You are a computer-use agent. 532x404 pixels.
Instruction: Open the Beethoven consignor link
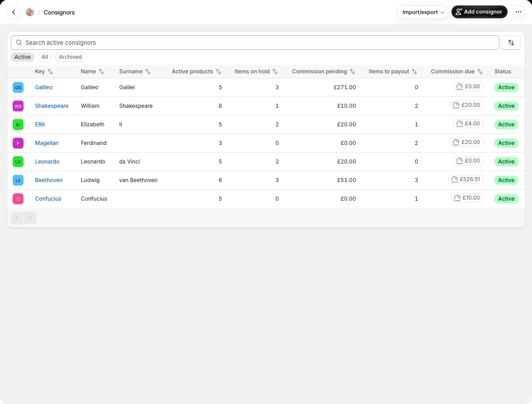pyautogui.click(x=48, y=180)
